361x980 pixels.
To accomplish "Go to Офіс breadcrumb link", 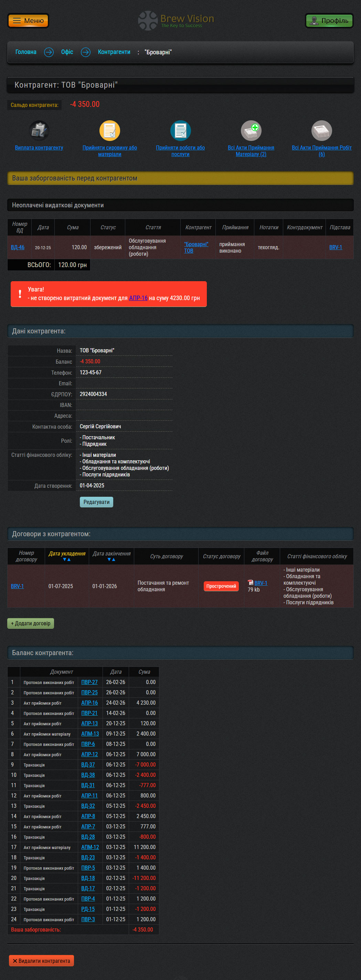I will 67,52.
